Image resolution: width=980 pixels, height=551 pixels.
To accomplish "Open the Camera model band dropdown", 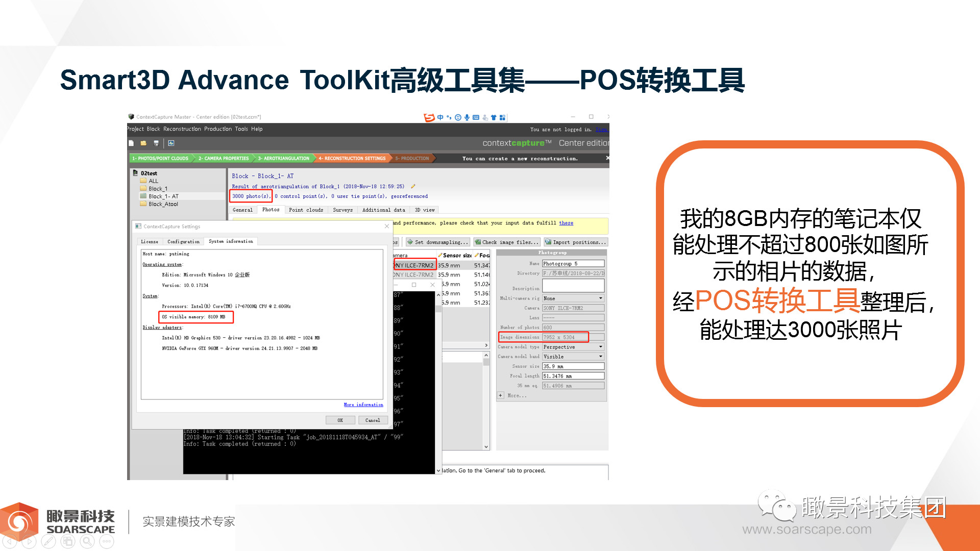I will (573, 357).
